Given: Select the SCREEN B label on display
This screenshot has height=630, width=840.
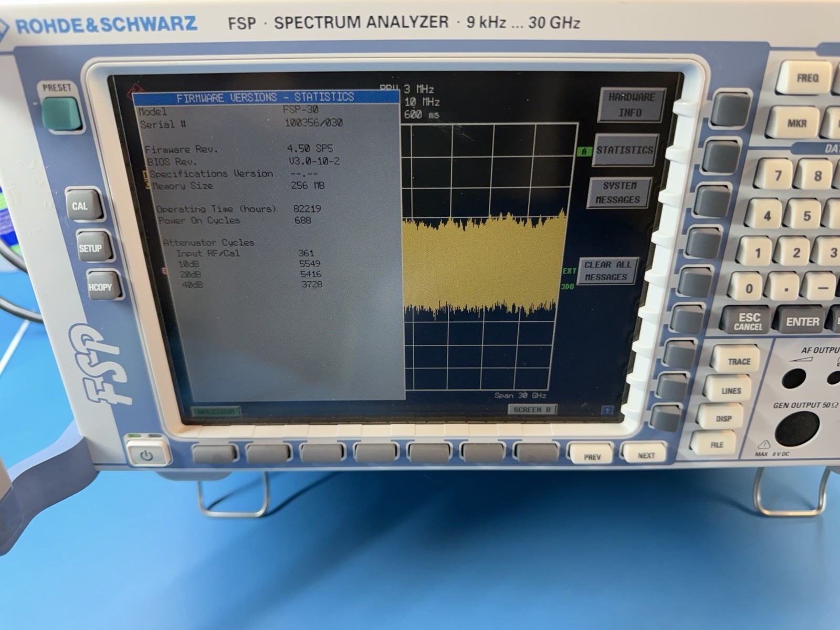Looking at the screenshot, I should (x=532, y=409).
